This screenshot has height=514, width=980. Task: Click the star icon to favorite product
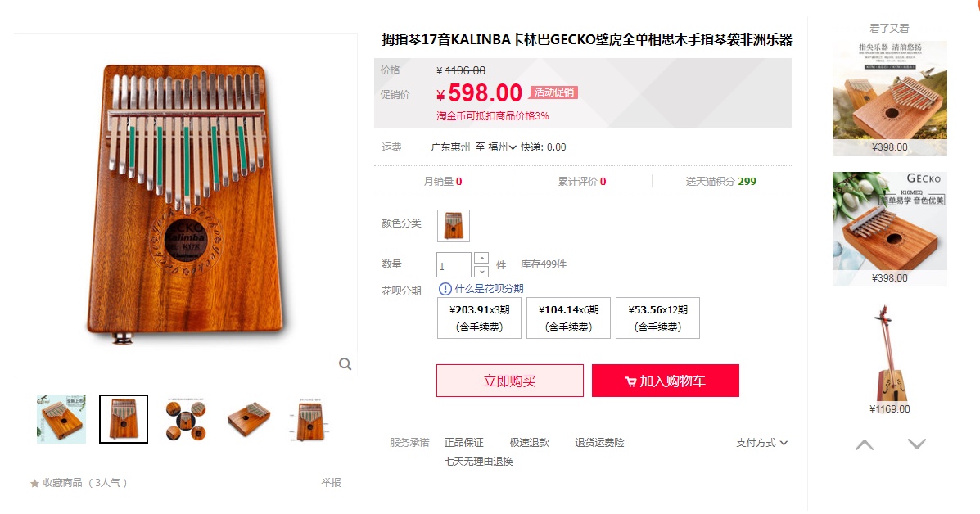pyautogui.click(x=34, y=484)
